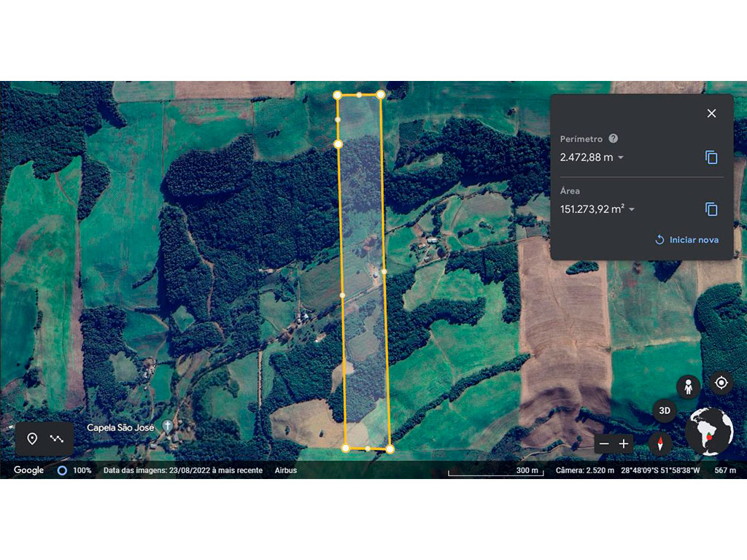Viewport: 747px width, 560px height.
Task: Copy the perimeter value to clipboard
Action: pyautogui.click(x=711, y=157)
